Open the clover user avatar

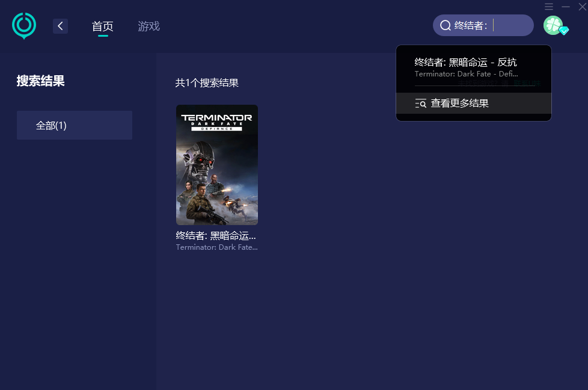pyautogui.click(x=553, y=25)
